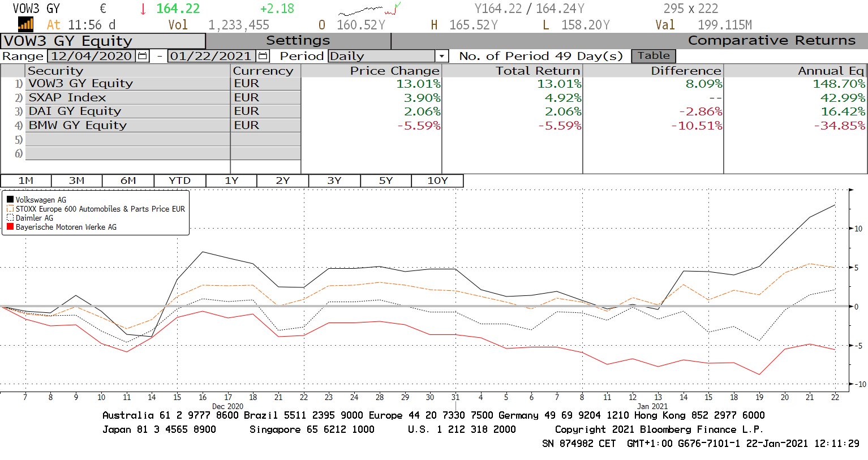Image resolution: width=868 pixels, height=460 pixels.
Task: Click the red BMW legend marker
Action: pos(10,227)
